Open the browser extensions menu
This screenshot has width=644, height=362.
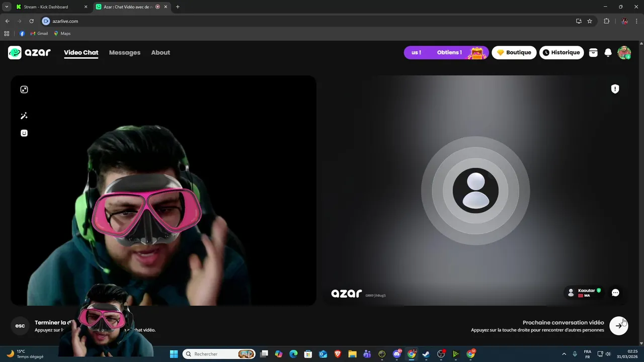click(x=606, y=21)
